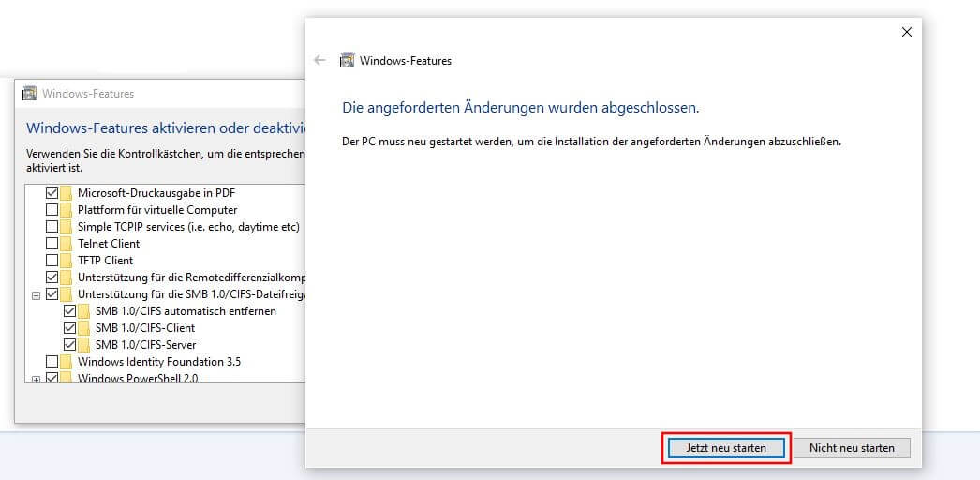Click folder icon next to Simple TCPIP services

pos(67,226)
